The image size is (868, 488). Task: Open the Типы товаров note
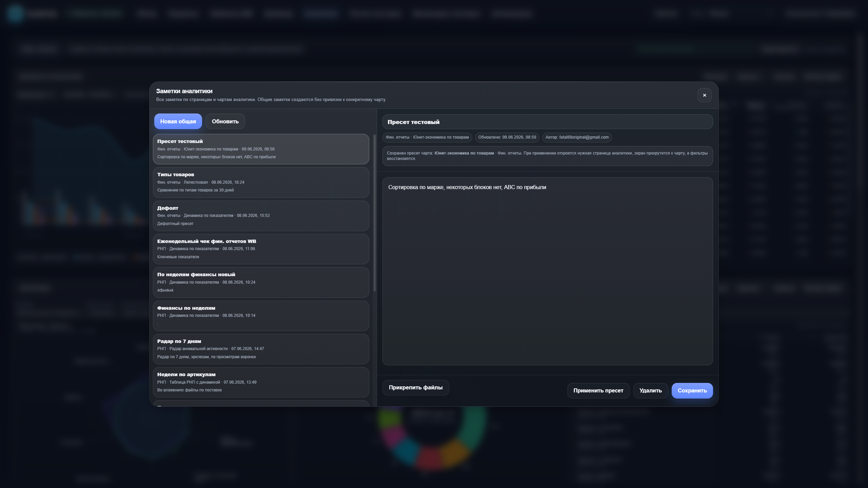(x=261, y=182)
